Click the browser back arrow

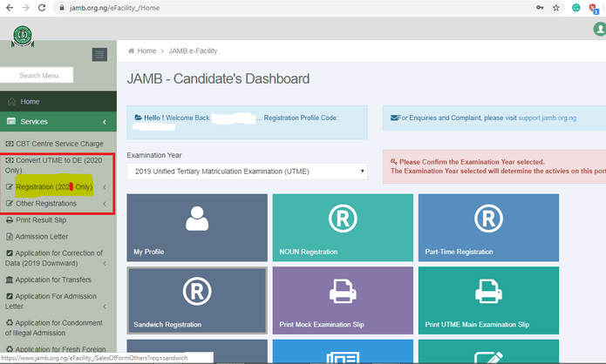point(10,8)
